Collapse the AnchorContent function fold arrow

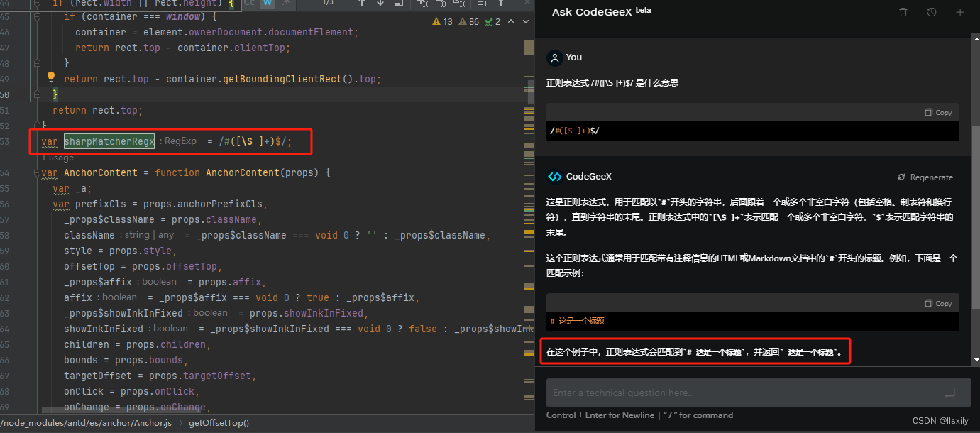tap(37, 172)
